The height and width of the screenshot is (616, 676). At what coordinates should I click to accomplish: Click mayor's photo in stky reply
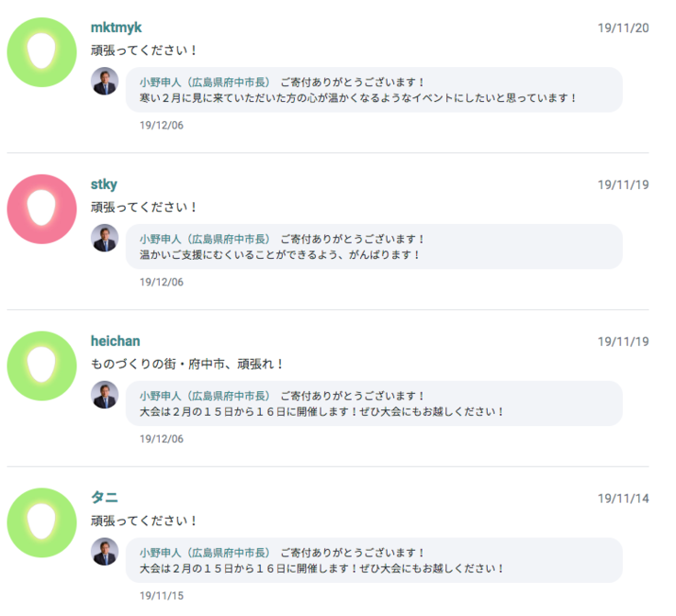(x=105, y=238)
